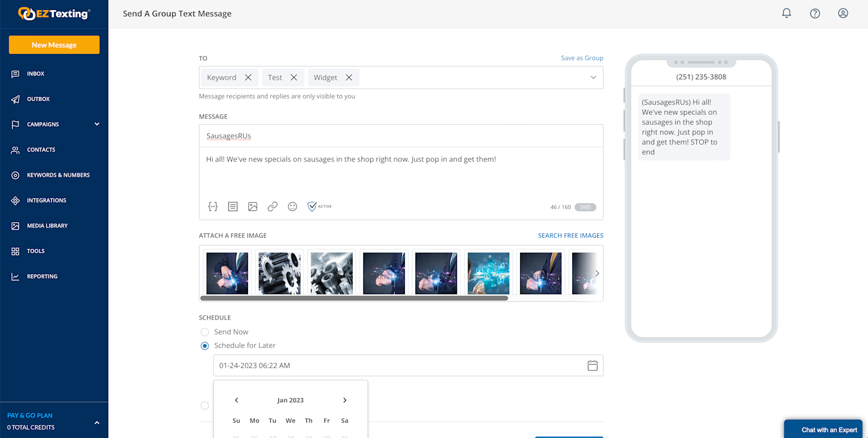Screen dimensions: 868x438
Task: Open Keywords & Numbers menu item
Action: click(58, 176)
